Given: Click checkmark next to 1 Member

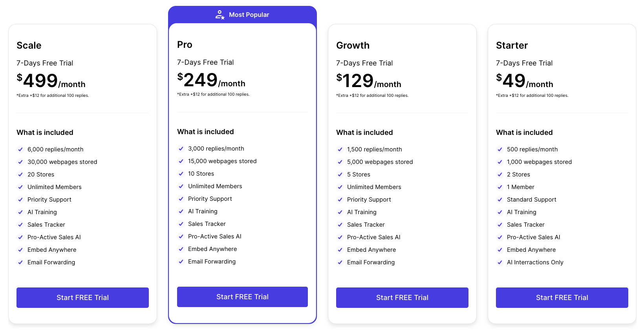Looking at the screenshot, I should [x=500, y=187].
